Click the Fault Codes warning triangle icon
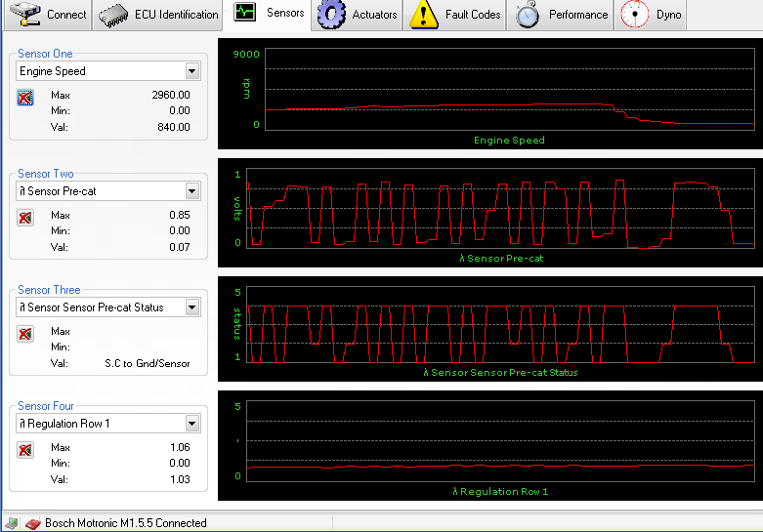 [x=423, y=14]
